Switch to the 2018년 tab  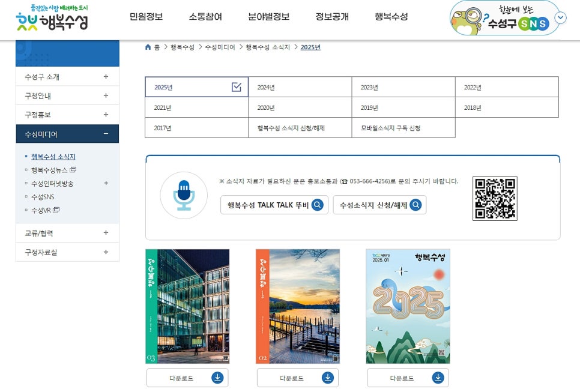tap(507, 107)
